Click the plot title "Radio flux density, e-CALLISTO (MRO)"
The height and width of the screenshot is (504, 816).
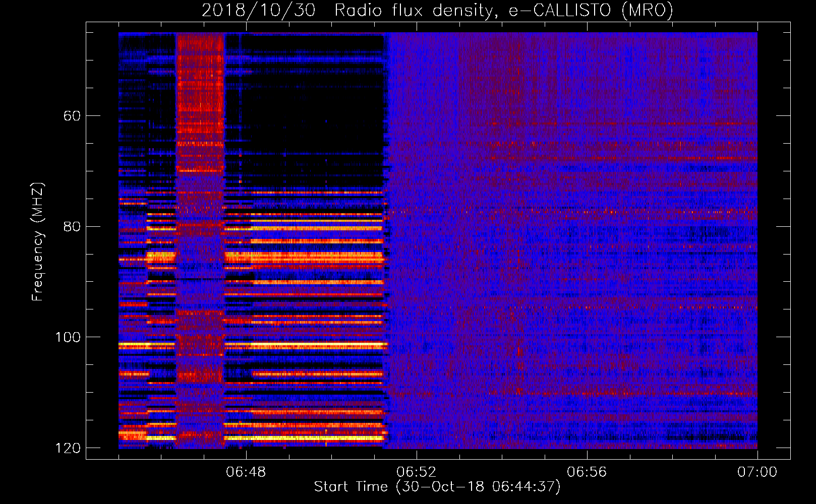503,10
